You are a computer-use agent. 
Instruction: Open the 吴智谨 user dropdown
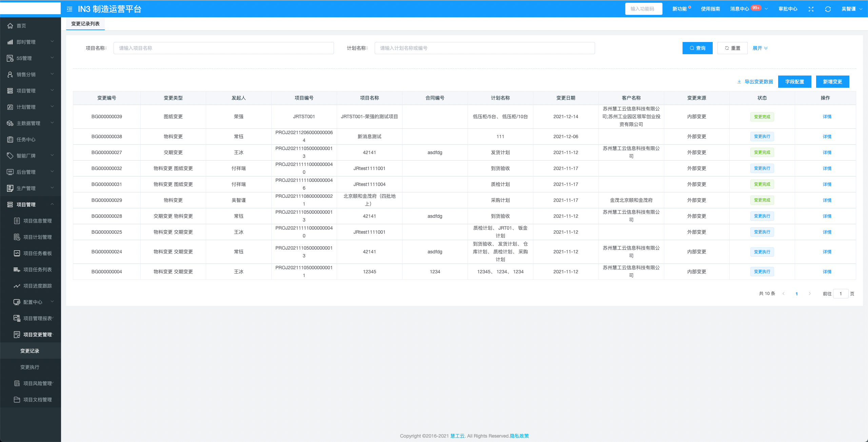click(x=851, y=9)
